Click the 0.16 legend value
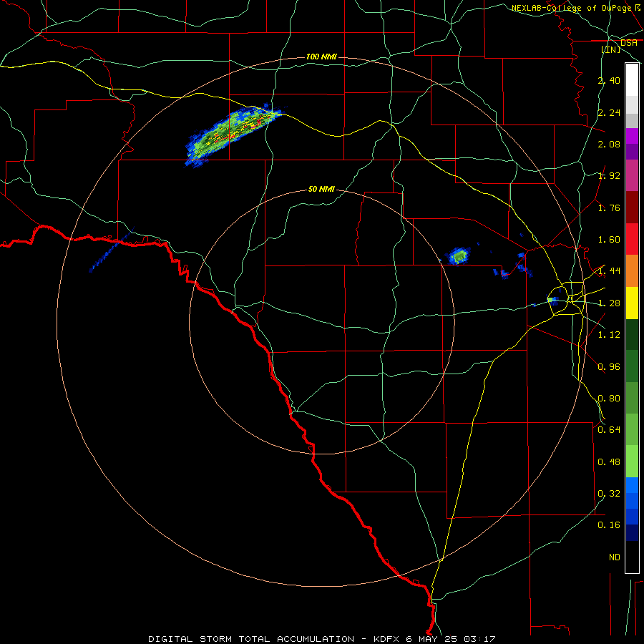The image size is (644, 644). [609, 525]
